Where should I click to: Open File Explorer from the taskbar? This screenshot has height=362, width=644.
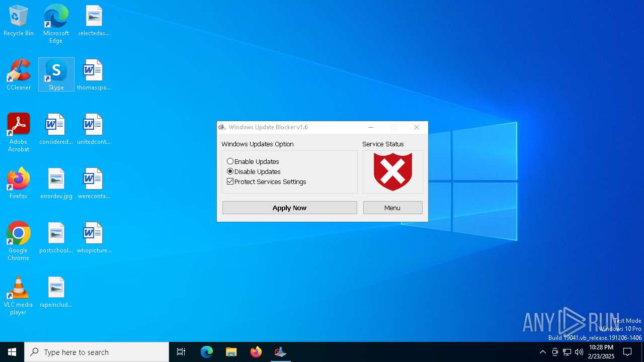pyautogui.click(x=231, y=352)
